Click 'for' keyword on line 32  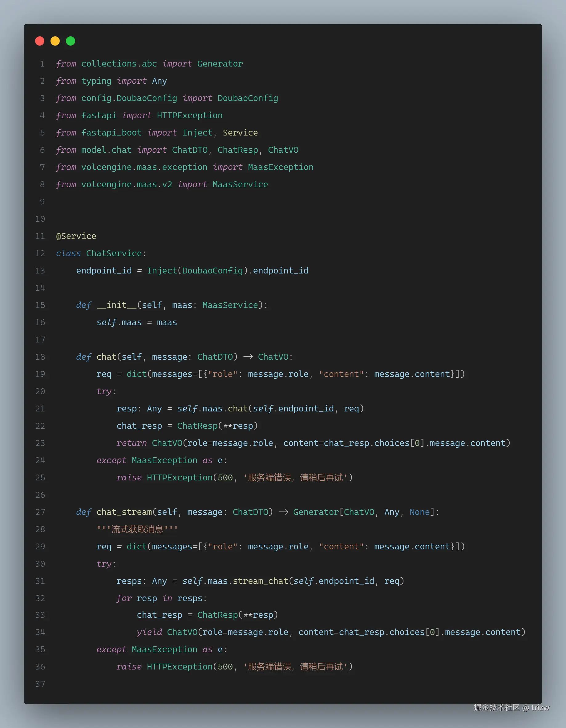click(x=124, y=598)
